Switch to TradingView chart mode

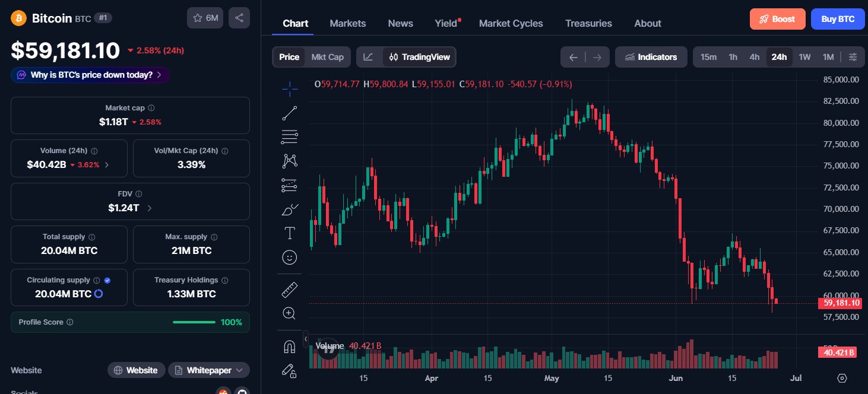pos(419,57)
